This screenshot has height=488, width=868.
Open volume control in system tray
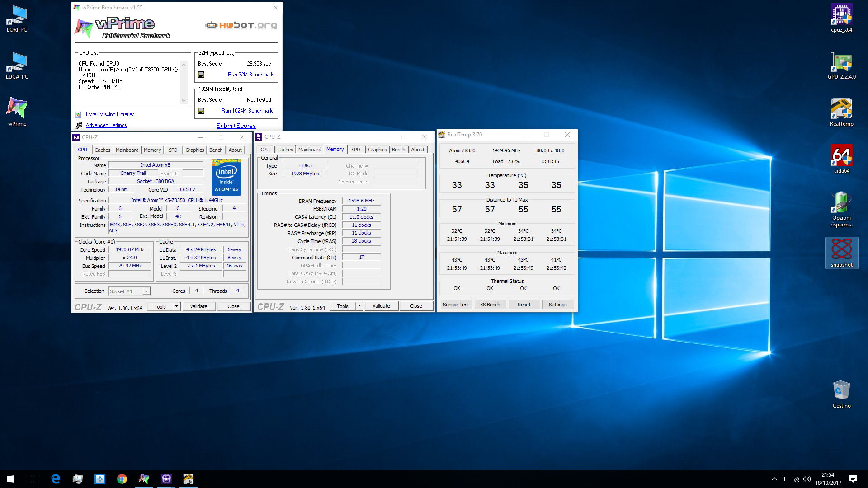[x=807, y=479]
